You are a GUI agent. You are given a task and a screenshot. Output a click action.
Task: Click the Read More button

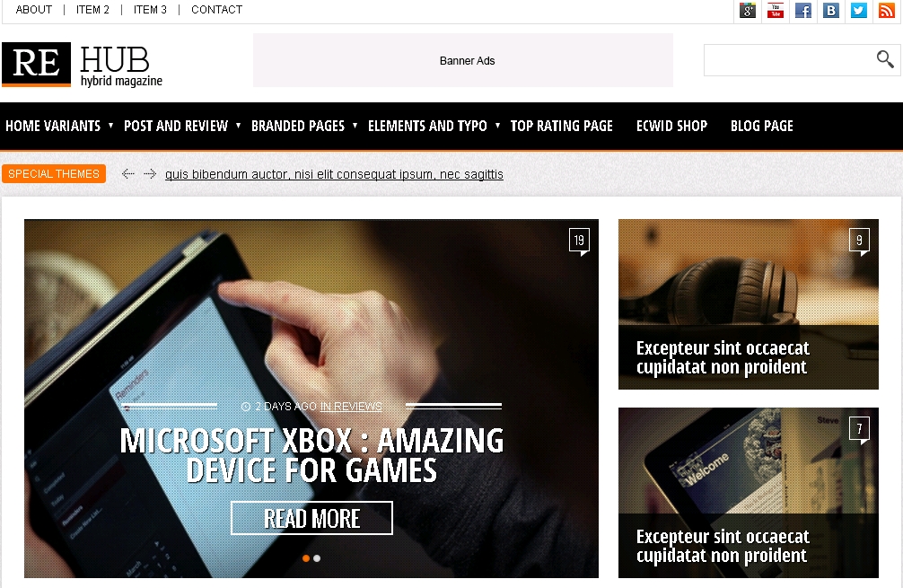click(311, 518)
